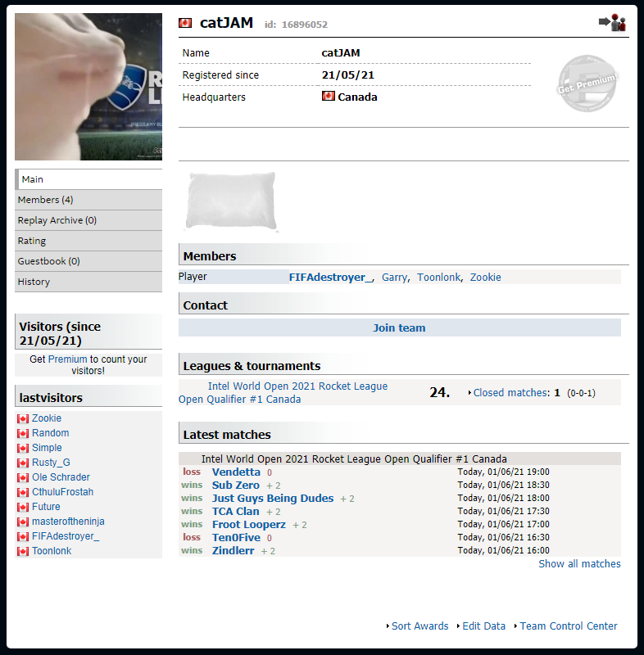Open Simple in lastvisitors list
Image resolution: width=644 pixels, height=655 pixels.
pos(47,447)
